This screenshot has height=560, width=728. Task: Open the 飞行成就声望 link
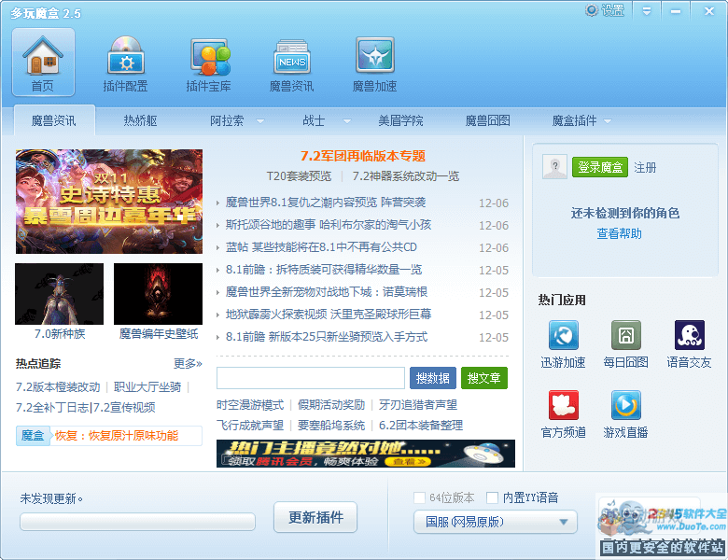[x=250, y=426]
